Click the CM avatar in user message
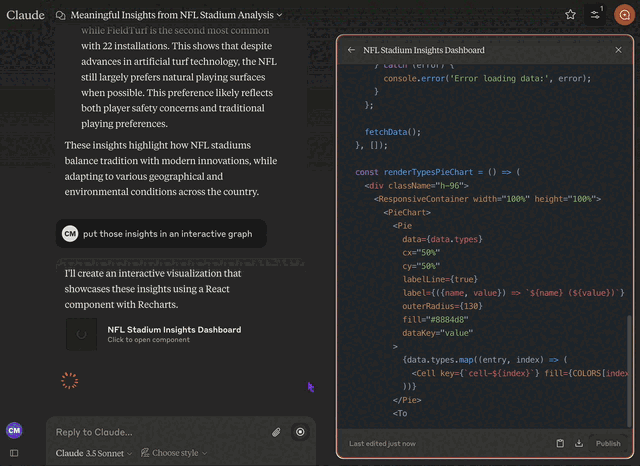Image resolution: width=640 pixels, height=466 pixels. point(70,234)
